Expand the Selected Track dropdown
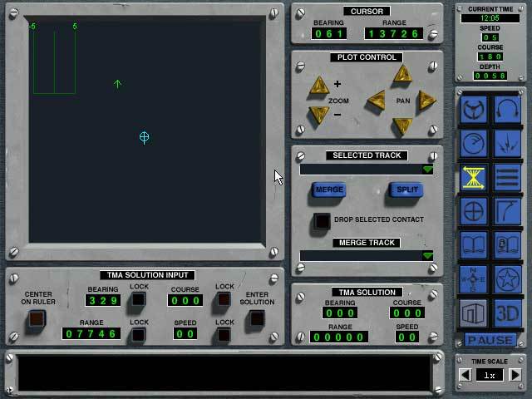 (x=428, y=170)
